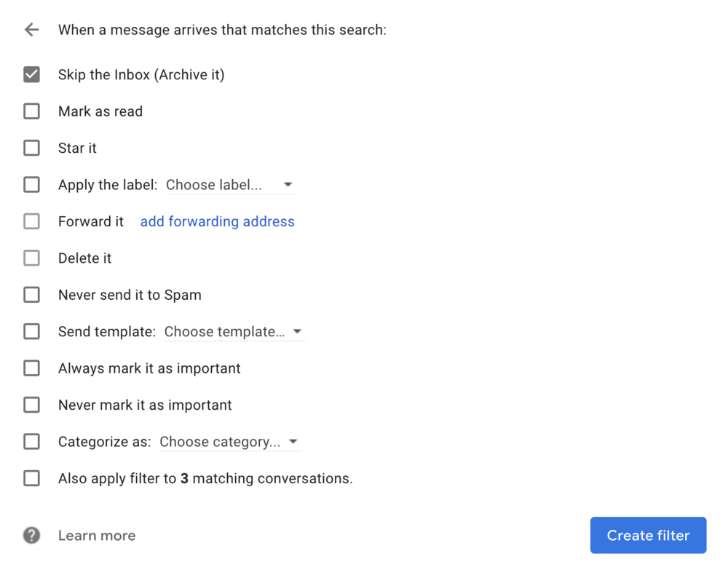
Task: Enable Never mark it as important
Action: coord(31,405)
